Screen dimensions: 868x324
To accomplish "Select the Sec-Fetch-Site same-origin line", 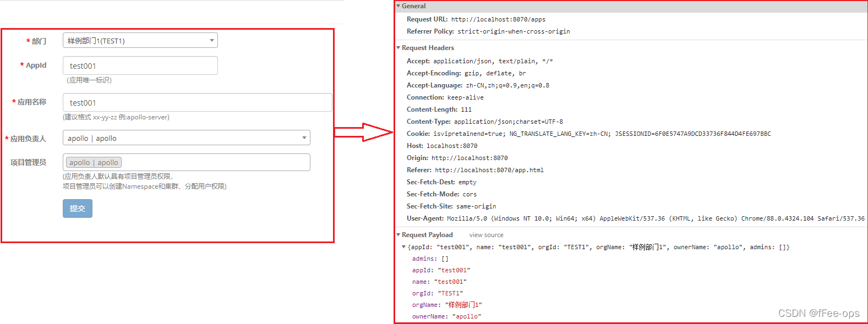I will (x=451, y=206).
